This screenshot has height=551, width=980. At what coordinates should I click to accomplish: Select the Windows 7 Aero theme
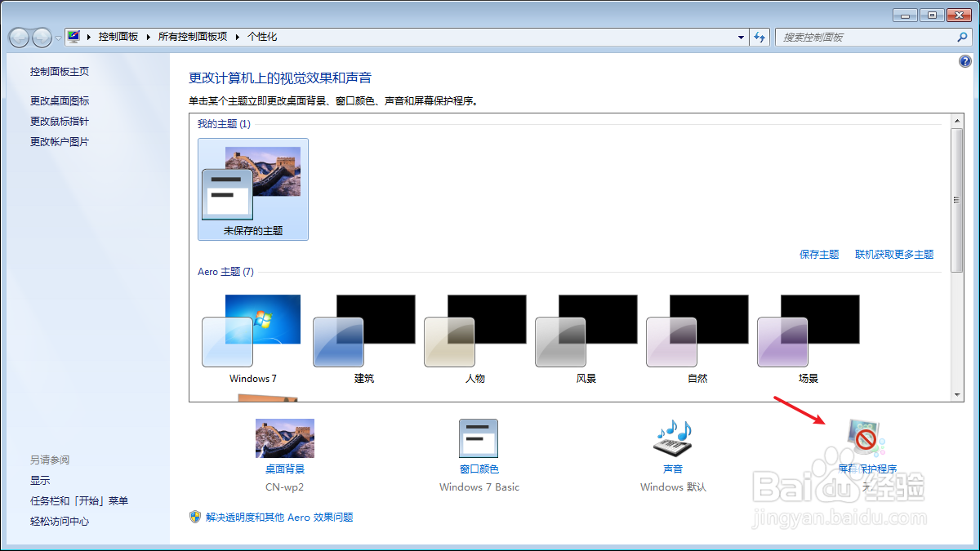tap(252, 319)
